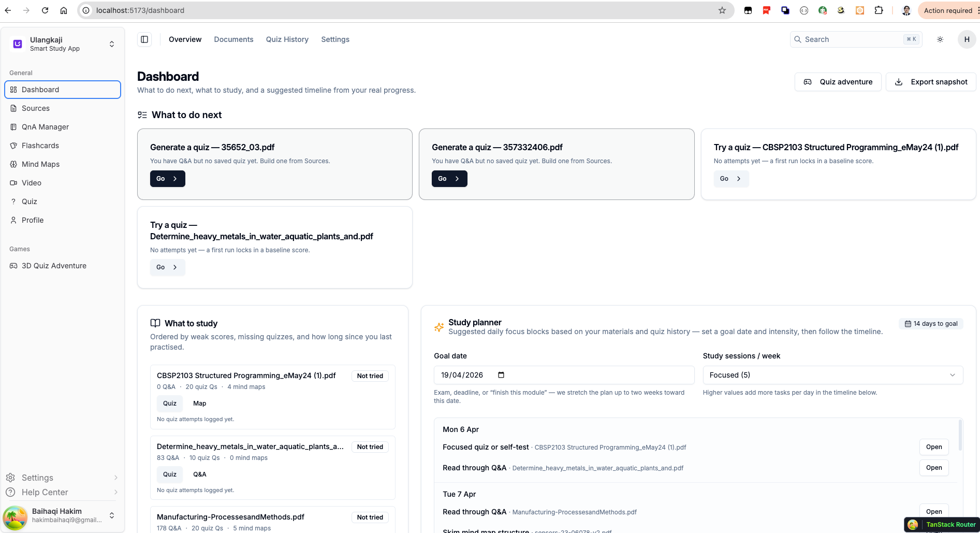Viewport: 980px width, 533px height.
Task: Click the sidebar collapse panel icon
Action: 144,39
